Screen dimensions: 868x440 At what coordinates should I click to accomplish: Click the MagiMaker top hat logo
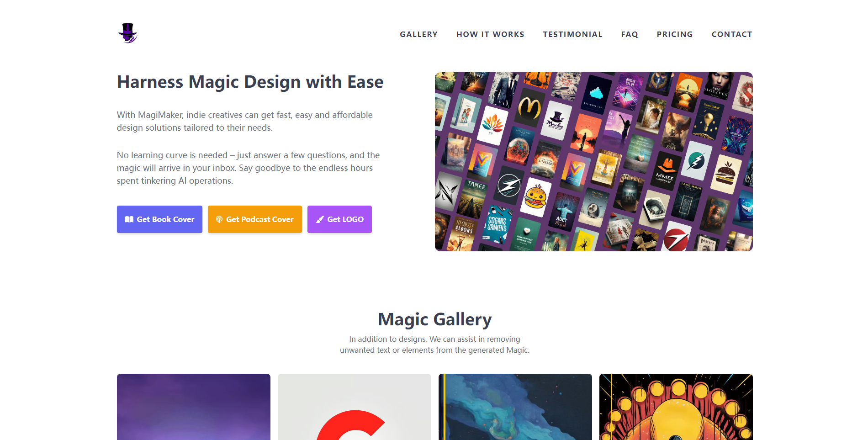[128, 33]
